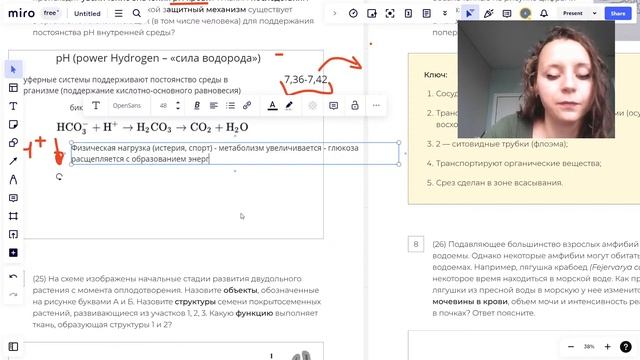Click inside the text box about Физическая нагрузка

[235, 153]
